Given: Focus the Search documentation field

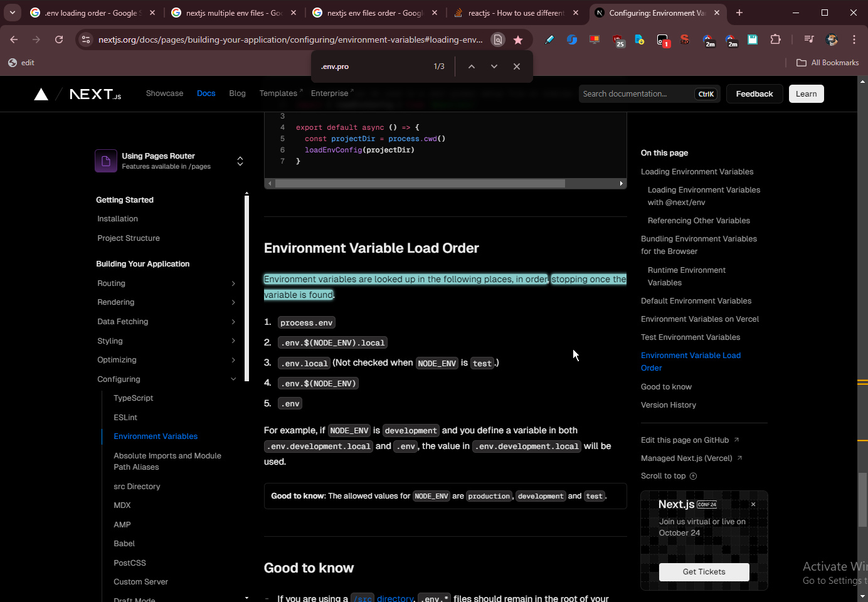Looking at the screenshot, I should pyautogui.click(x=637, y=94).
